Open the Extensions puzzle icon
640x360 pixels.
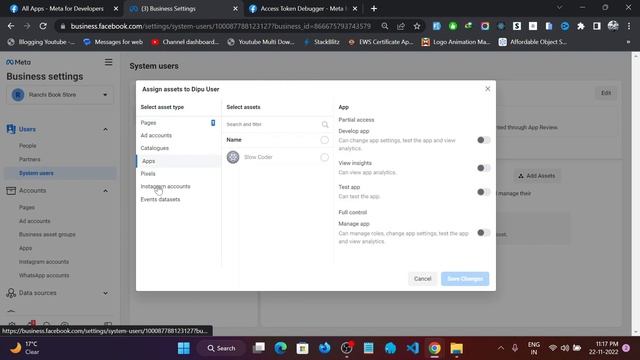(x=580, y=26)
